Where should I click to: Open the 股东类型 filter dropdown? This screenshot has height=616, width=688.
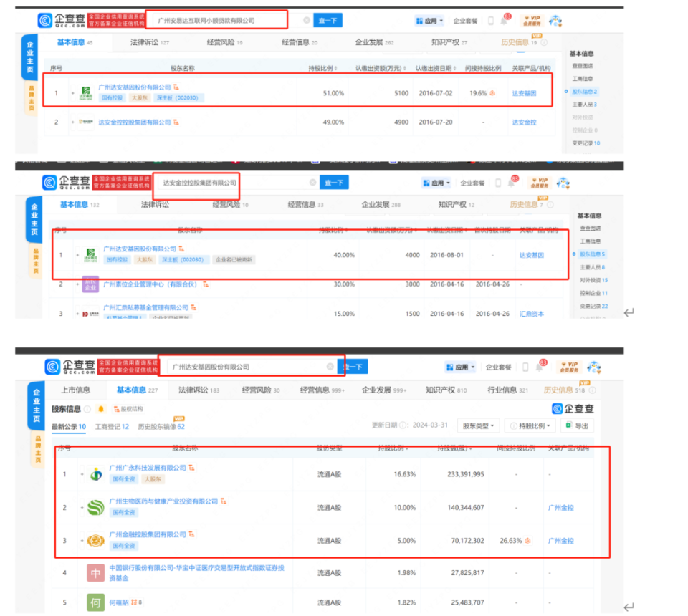point(478,425)
